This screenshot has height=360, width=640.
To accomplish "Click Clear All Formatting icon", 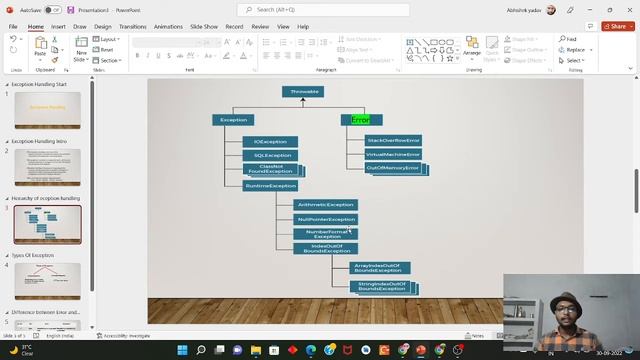I will 249,42.
